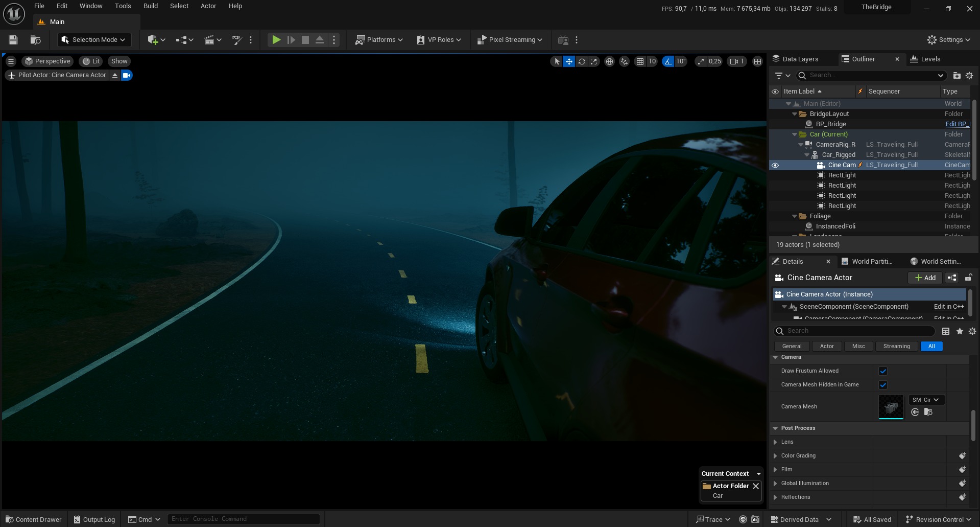This screenshot has width=980, height=527.
Task: Collapse the Car (Current) folder
Action: [795, 134]
